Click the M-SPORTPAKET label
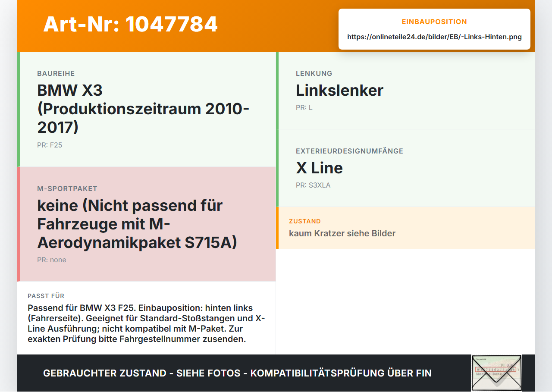This screenshot has width=552, height=392. (x=67, y=188)
